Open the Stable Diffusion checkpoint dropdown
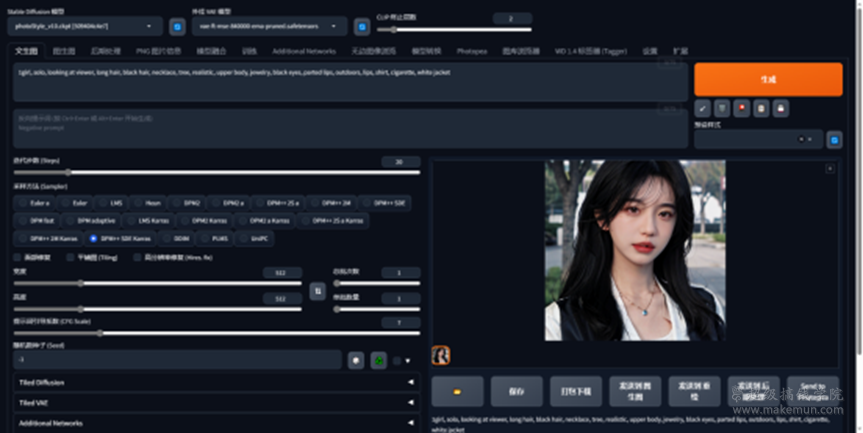863x433 pixels. [x=84, y=26]
